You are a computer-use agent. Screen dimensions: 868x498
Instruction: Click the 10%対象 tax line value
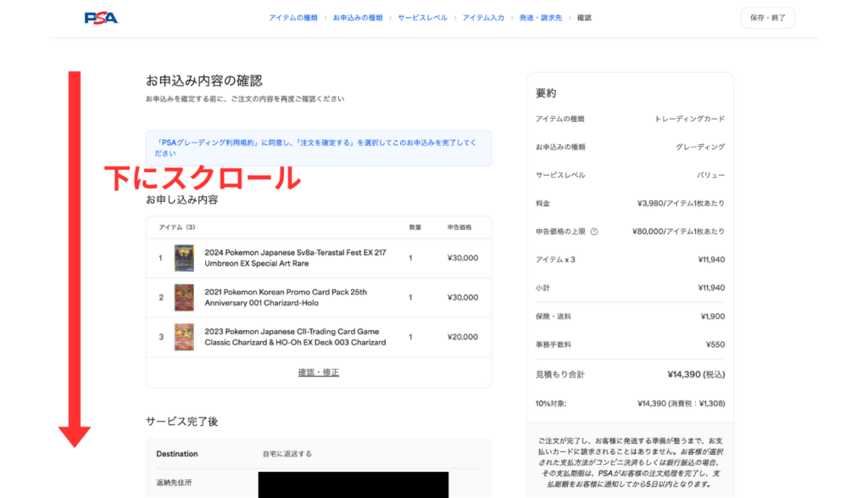(x=681, y=403)
